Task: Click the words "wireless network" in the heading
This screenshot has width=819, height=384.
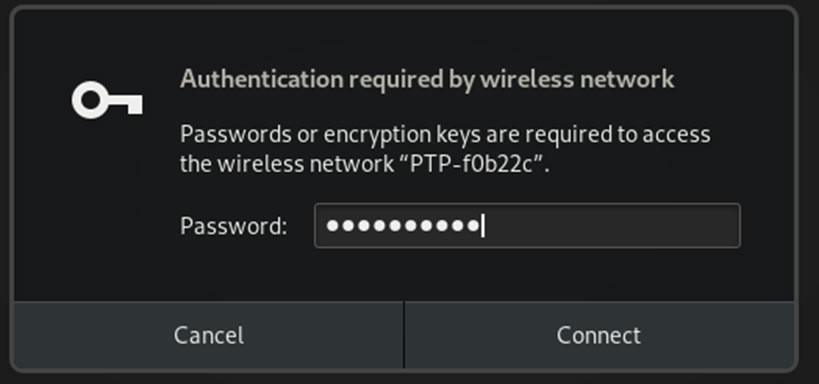Action: pyautogui.click(x=577, y=79)
